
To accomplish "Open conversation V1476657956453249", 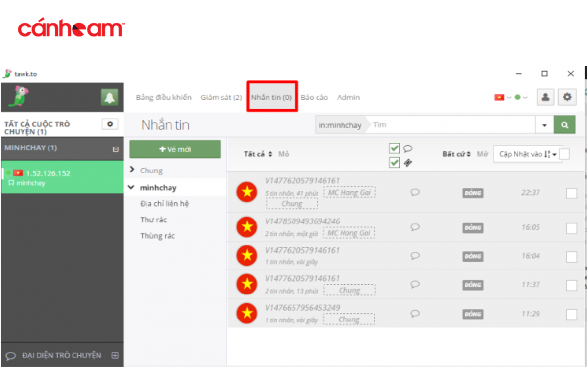I will [302, 308].
